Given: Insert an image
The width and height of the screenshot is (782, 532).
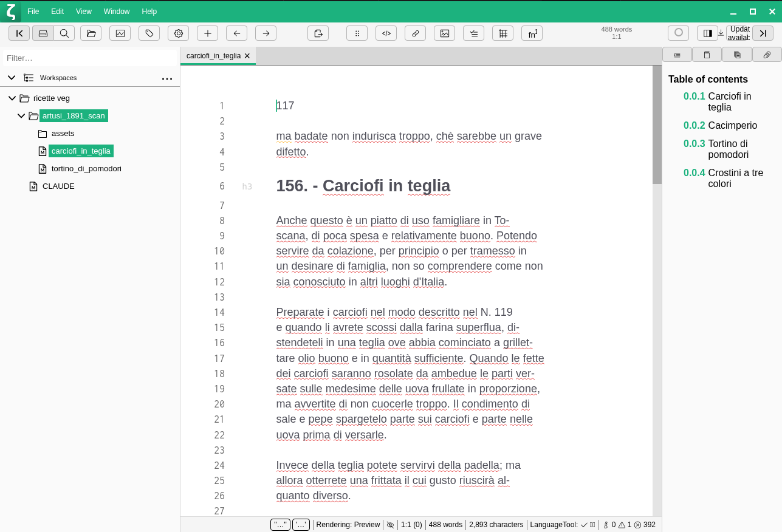Looking at the screenshot, I should (x=445, y=33).
